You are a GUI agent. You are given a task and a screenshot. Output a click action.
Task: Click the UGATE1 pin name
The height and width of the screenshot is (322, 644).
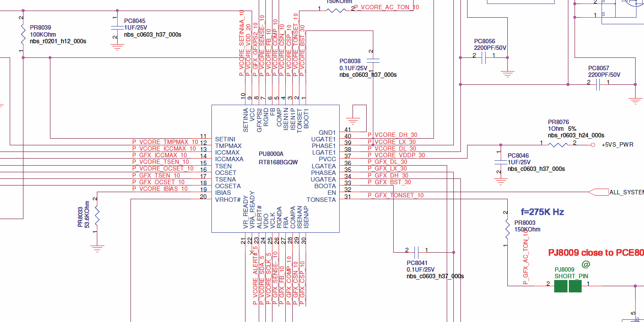[324, 139]
